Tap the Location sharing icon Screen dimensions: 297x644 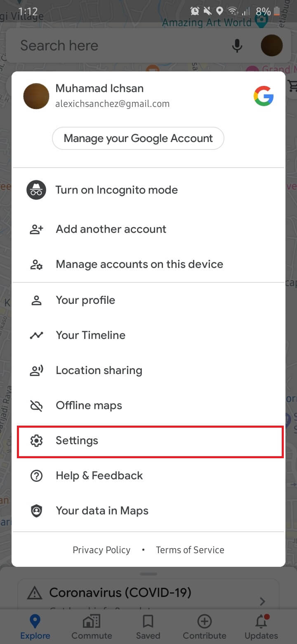pos(36,371)
